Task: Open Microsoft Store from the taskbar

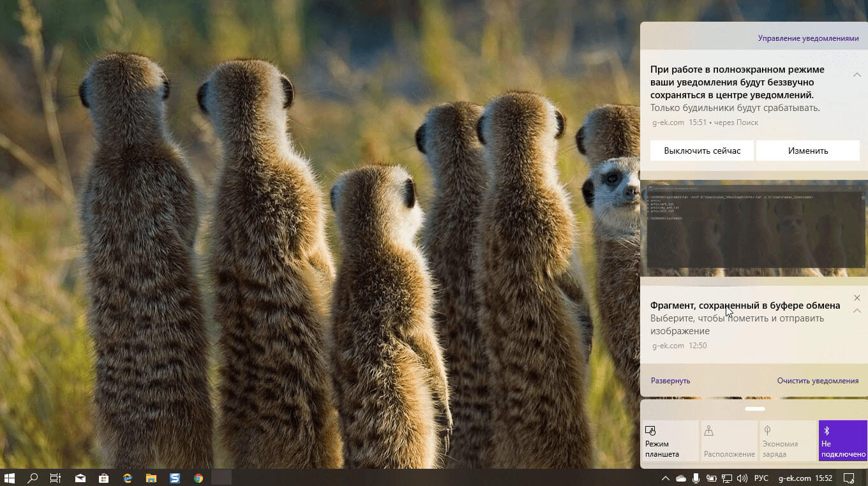Action: pyautogui.click(x=103, y=478)
